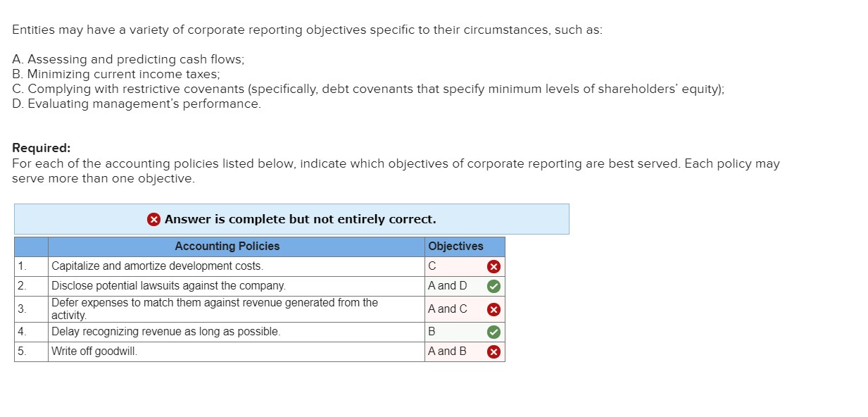Click the green checkmark icon in row 4
Screen dimensions: 868x417
[x=494, y=332]
